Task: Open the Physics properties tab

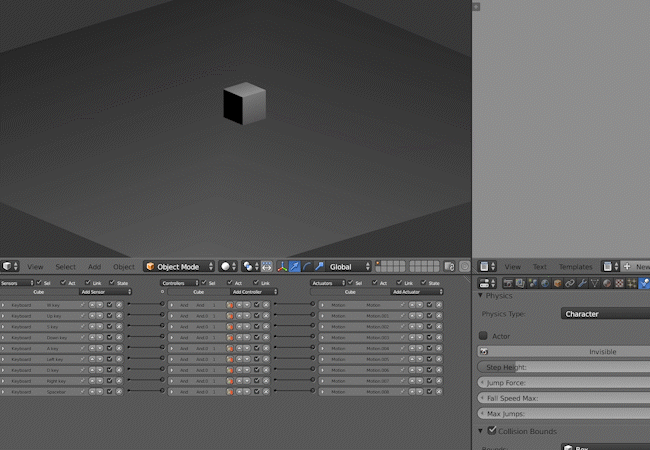Action: pyautogui.click(x=644, y=283)
